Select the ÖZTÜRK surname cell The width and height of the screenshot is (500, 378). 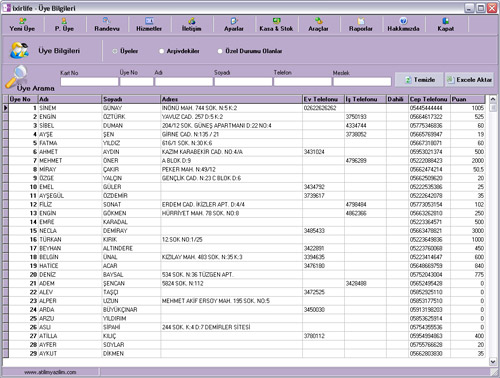pyautogui.click(x=131, y=117)
